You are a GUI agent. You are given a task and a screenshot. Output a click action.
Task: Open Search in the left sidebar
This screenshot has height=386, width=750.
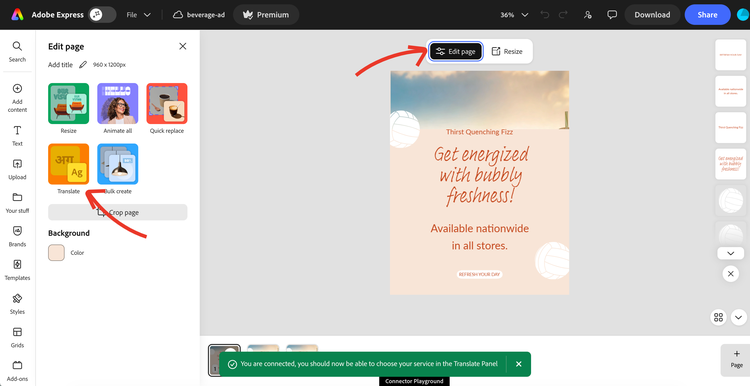click(x=17, y=52)
